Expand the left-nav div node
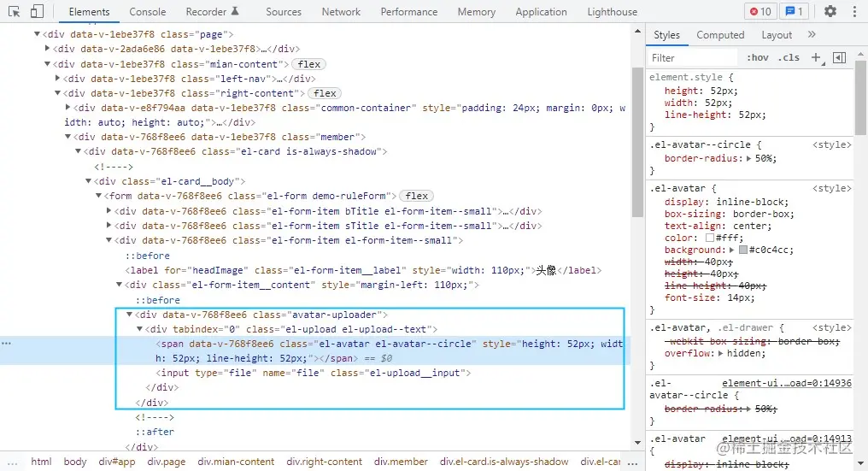 pyautogui.click(x=57, y=79)
